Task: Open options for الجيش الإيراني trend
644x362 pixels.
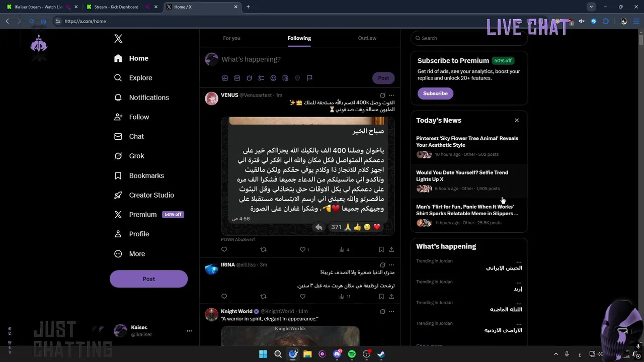Action: [x=519, y=262]
